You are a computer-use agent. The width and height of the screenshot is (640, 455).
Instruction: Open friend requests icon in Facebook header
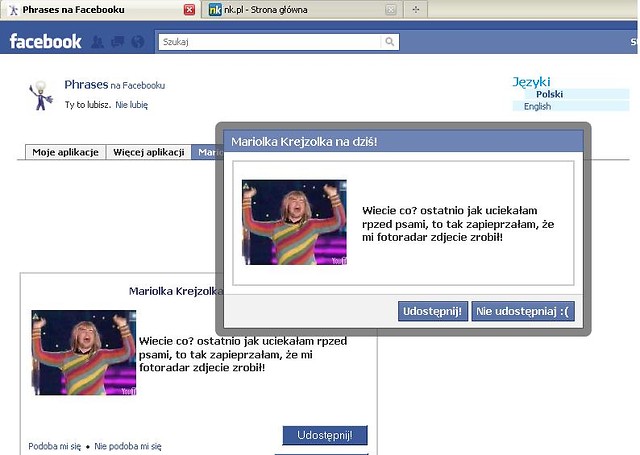[97, 42]
